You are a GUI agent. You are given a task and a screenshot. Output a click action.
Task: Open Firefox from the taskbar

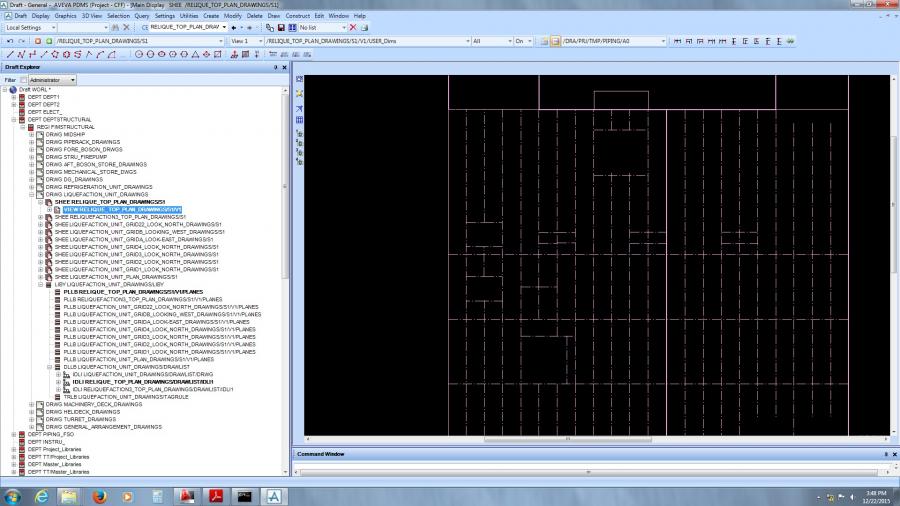tap(99, 496)
